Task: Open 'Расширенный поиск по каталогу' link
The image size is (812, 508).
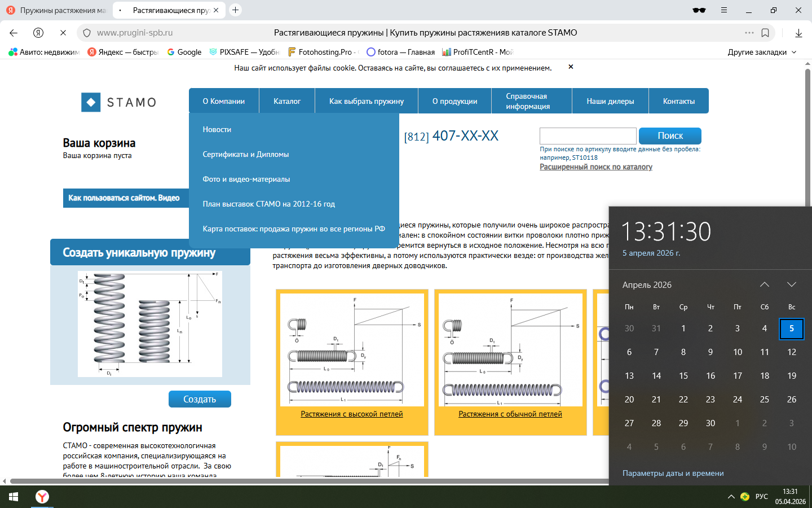Action: 596,167
